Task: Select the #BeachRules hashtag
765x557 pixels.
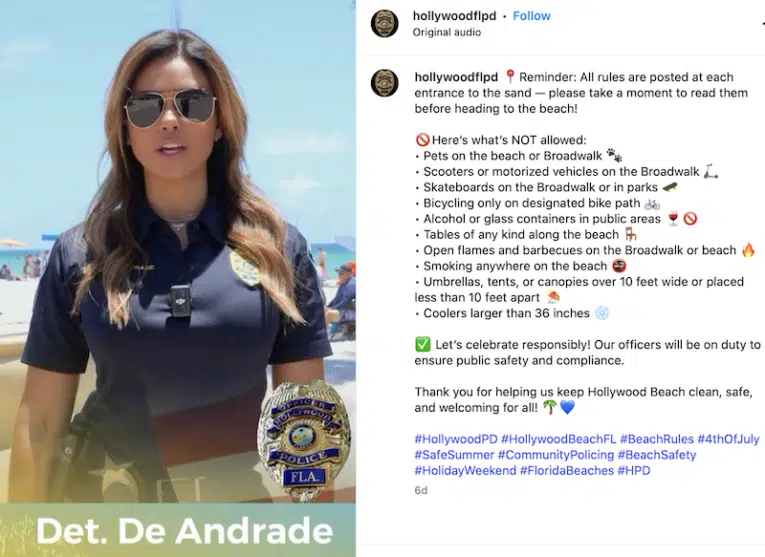Action: point(657,439)
